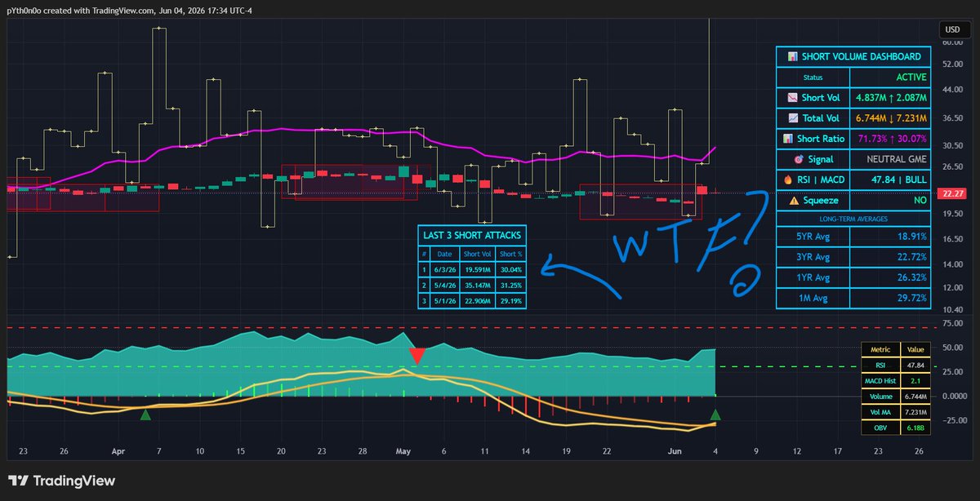Click the uptrend chart icon beside Total Vol

tap(792, 118)
